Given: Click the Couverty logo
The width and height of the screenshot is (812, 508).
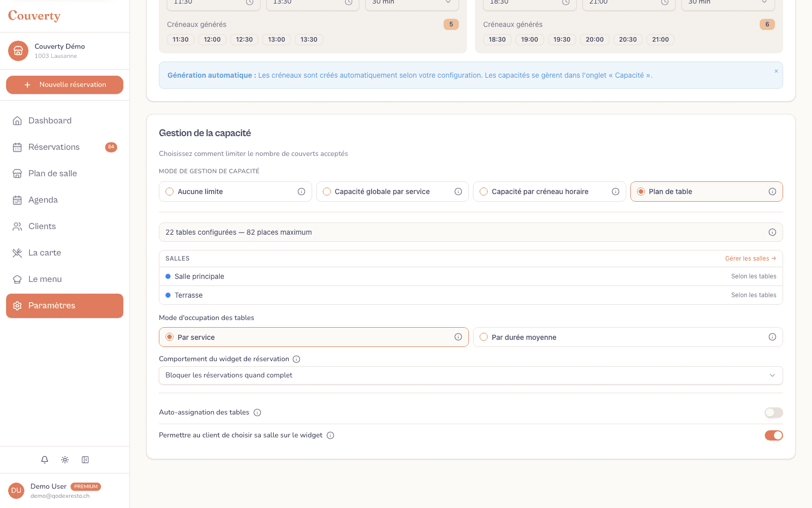Looking at the screenshot, I should [x=34, y=16].
